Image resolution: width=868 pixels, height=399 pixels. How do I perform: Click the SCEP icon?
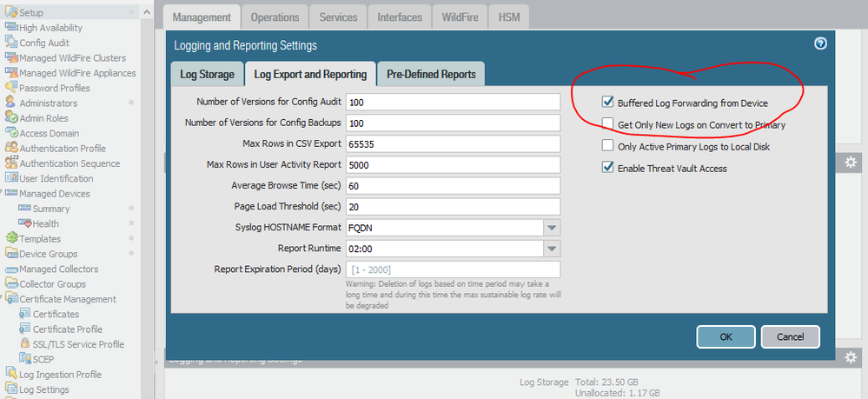[24, 358]
